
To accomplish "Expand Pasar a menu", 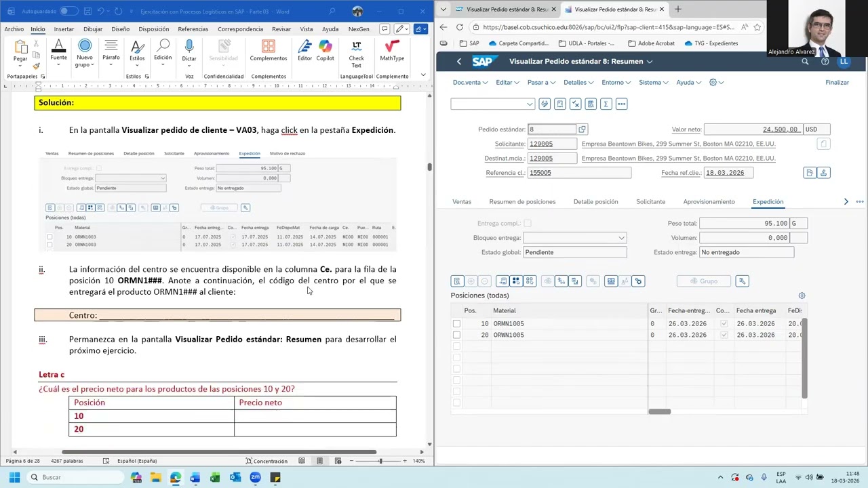I will pyautogui.click(x=541, y=82).
